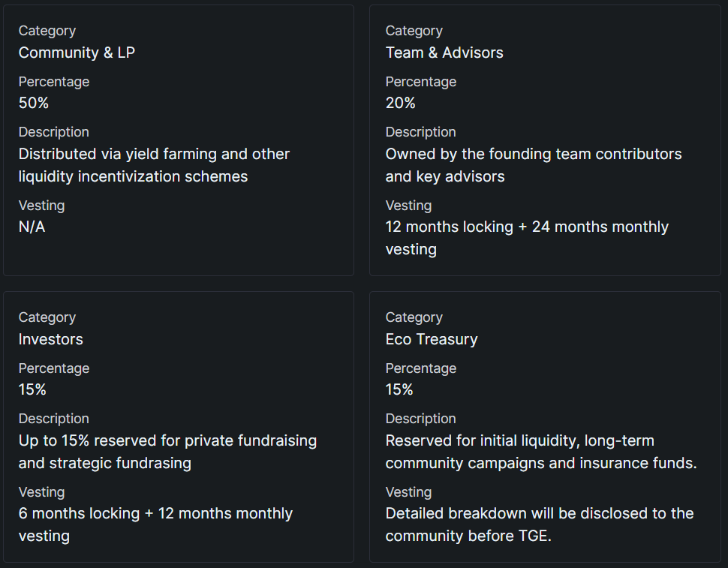This screenshot has height=568, width=728.
Task: Select the private fundraising description text
Action: coord(167,452)
